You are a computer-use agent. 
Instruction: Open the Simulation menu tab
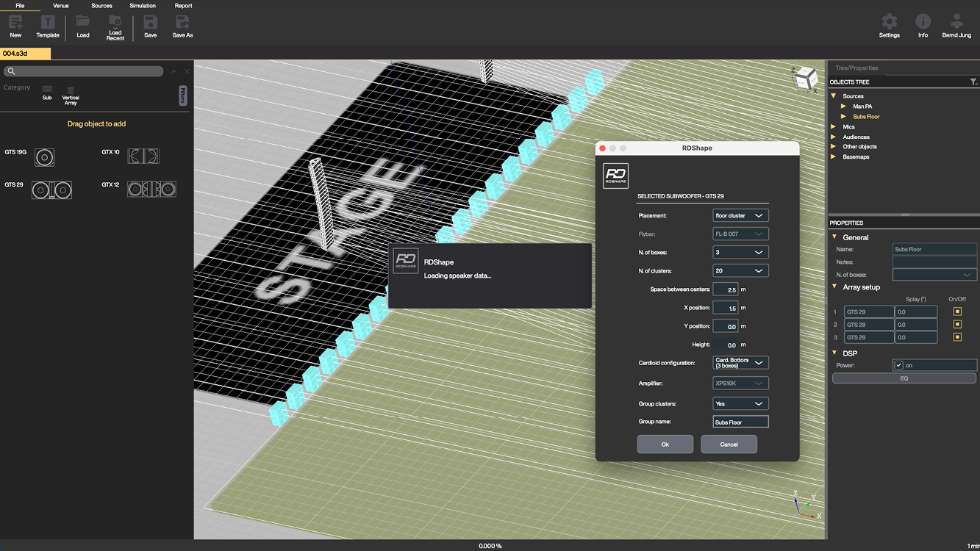[x=143, y=6]
